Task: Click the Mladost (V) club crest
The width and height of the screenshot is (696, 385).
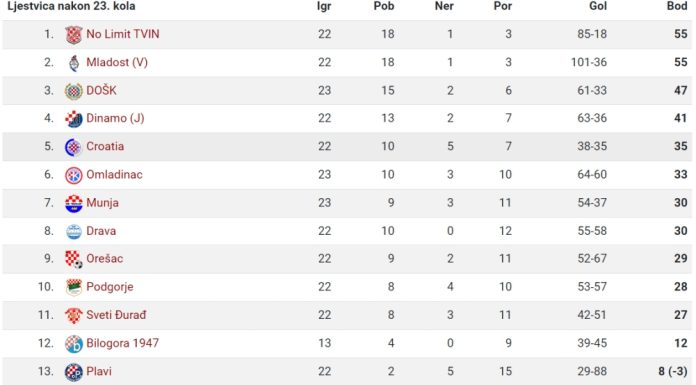Action: point(74,63)
